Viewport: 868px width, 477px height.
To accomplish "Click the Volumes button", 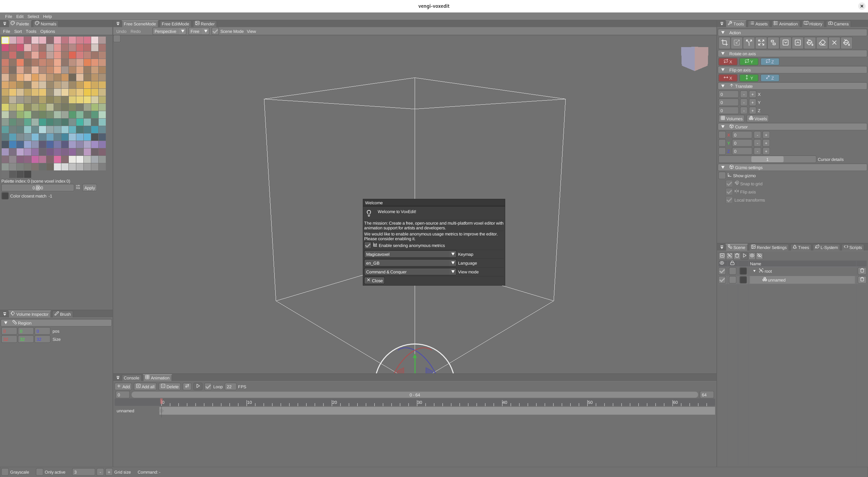I will click(732, 119).
